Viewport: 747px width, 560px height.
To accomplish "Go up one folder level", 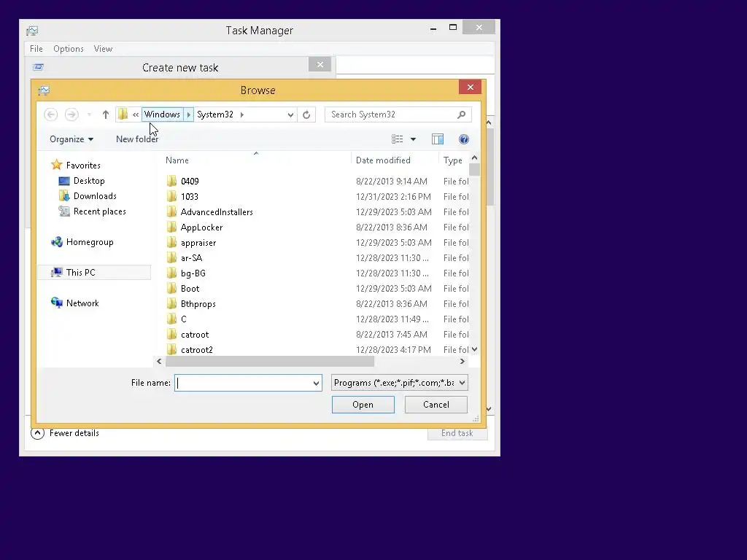I will pyautogui.click(x=105, y=114).
